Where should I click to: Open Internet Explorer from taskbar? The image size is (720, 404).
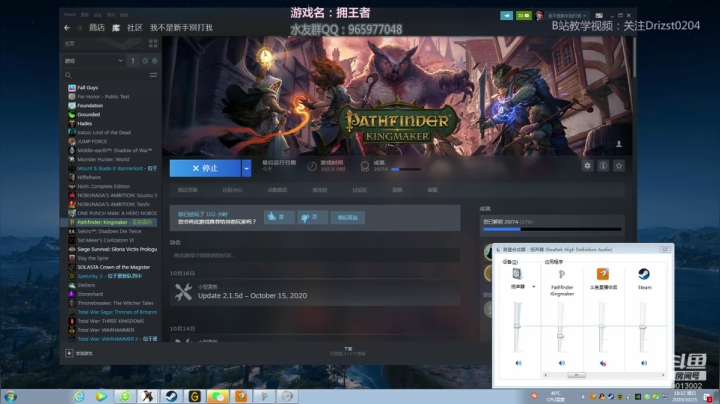(79, 396)
